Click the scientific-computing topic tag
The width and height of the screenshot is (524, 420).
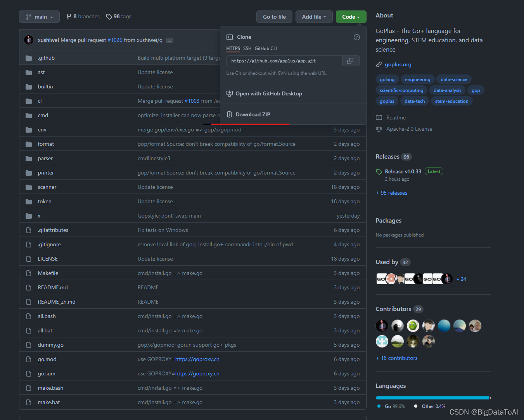(x=401, y=90)
